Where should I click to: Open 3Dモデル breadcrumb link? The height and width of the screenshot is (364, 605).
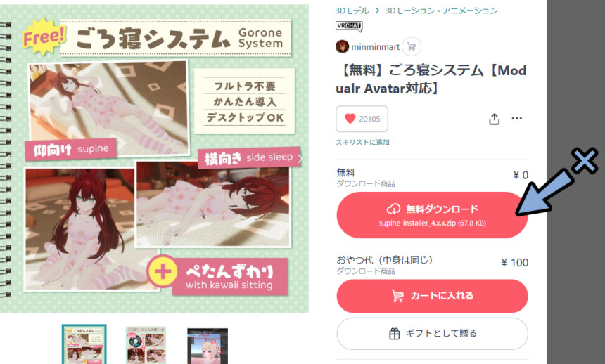[x=352, y=11]
